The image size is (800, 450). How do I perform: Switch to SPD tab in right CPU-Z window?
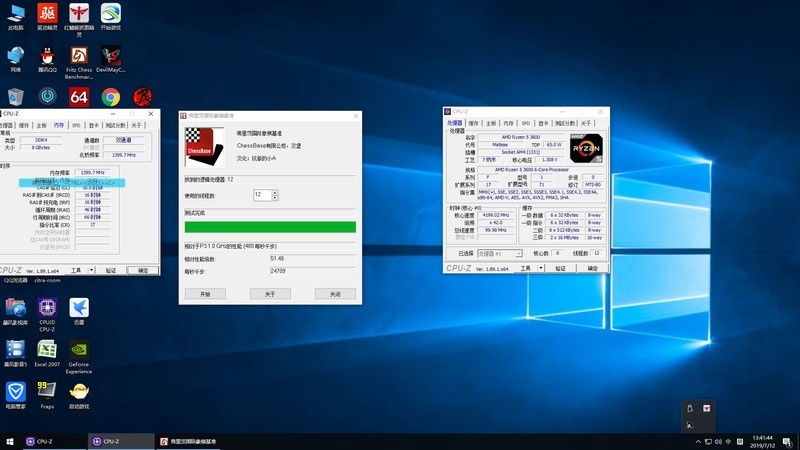(526, 123)
